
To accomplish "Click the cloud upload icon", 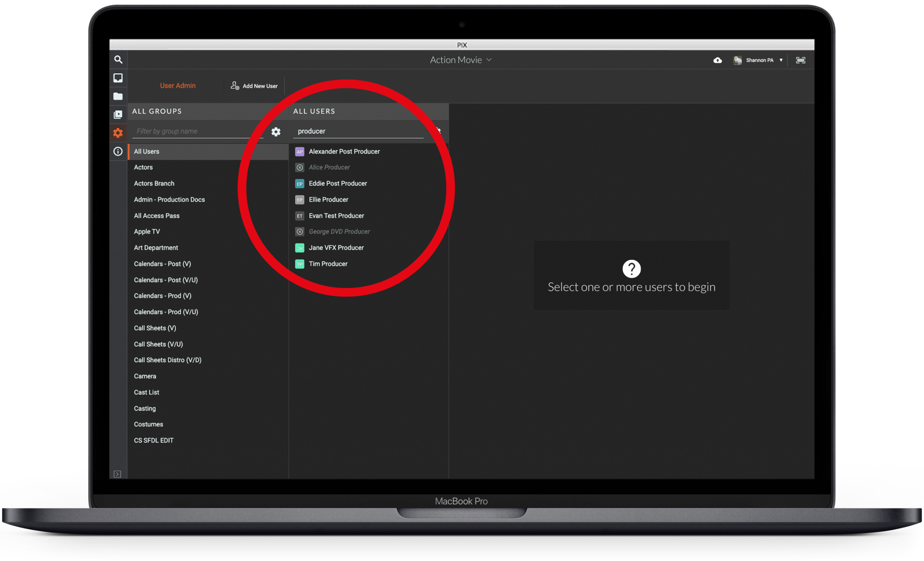I will 717,60.
